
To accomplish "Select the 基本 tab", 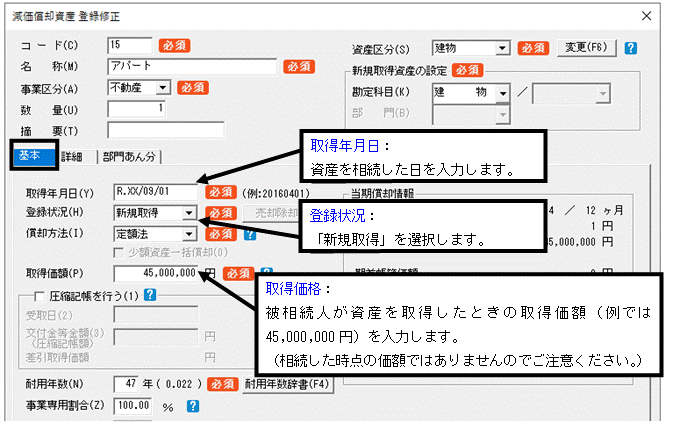I will (27, 156).
